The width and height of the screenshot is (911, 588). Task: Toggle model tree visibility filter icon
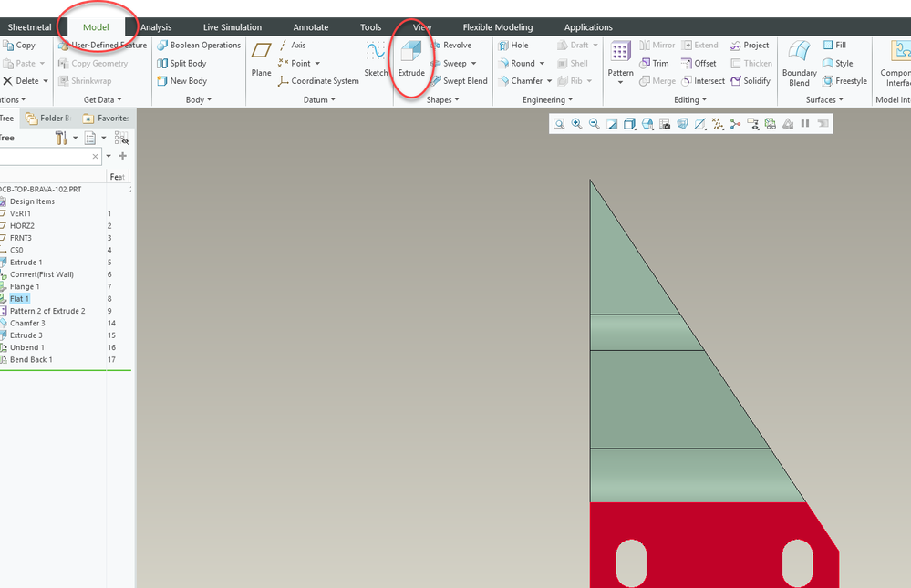pyautogui.click(x=121, y=139)
